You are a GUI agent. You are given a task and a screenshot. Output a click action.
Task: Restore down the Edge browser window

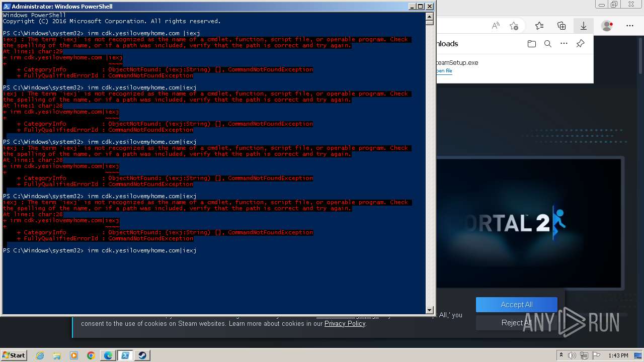coord(614,5)
